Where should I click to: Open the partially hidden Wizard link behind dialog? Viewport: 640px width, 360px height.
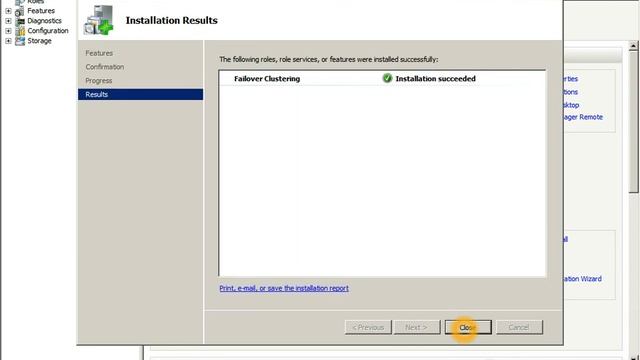tap(582, 279)
